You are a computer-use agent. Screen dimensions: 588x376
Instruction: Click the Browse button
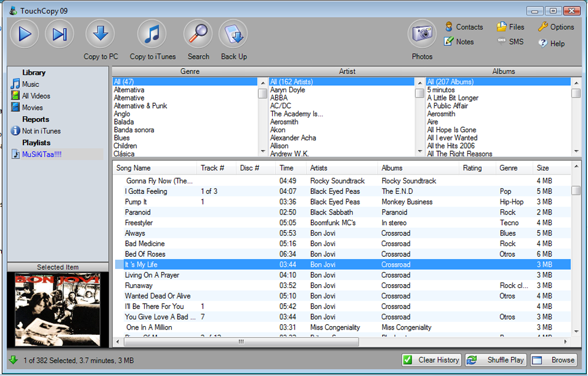coord(553,360)
